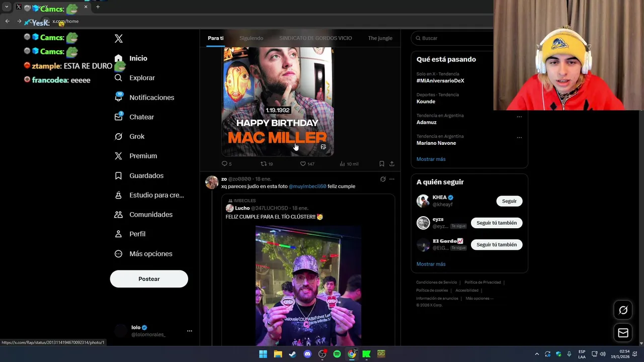This screenshot has height=362, width=644.
Task: Open Explorar search icon in sidebar
Action: point(118,78)
